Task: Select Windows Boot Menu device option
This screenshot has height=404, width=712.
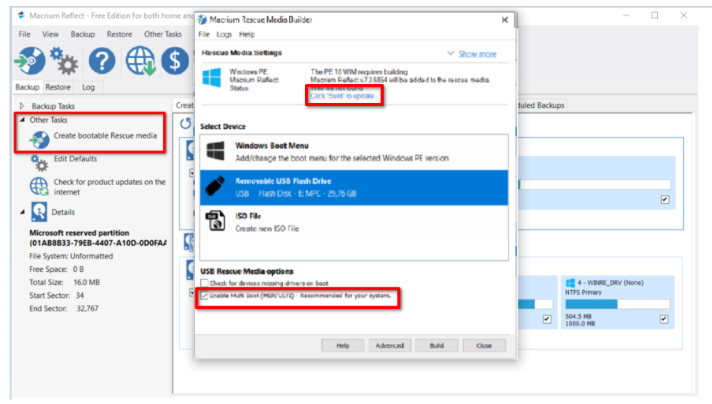Action: [354, 152]
